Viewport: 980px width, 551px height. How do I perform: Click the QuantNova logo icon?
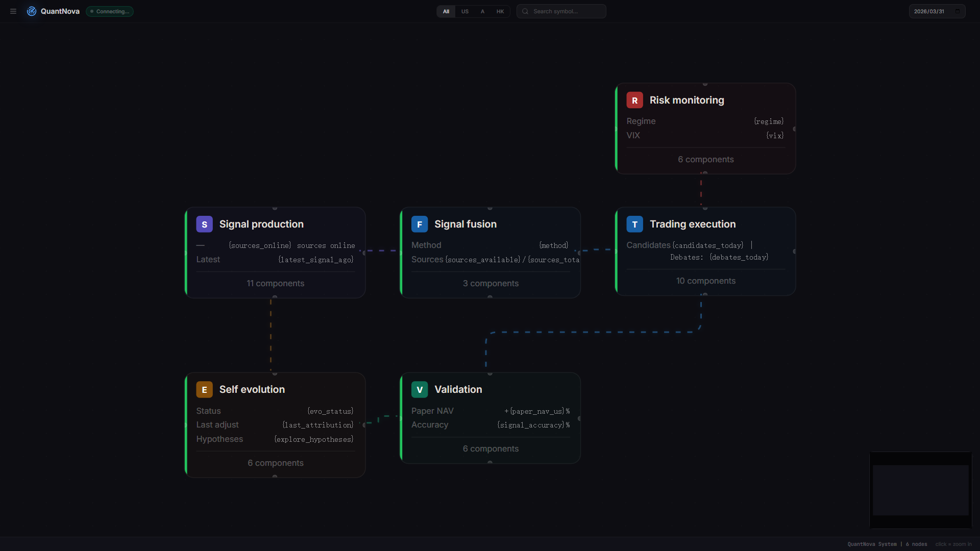[31, 11]
